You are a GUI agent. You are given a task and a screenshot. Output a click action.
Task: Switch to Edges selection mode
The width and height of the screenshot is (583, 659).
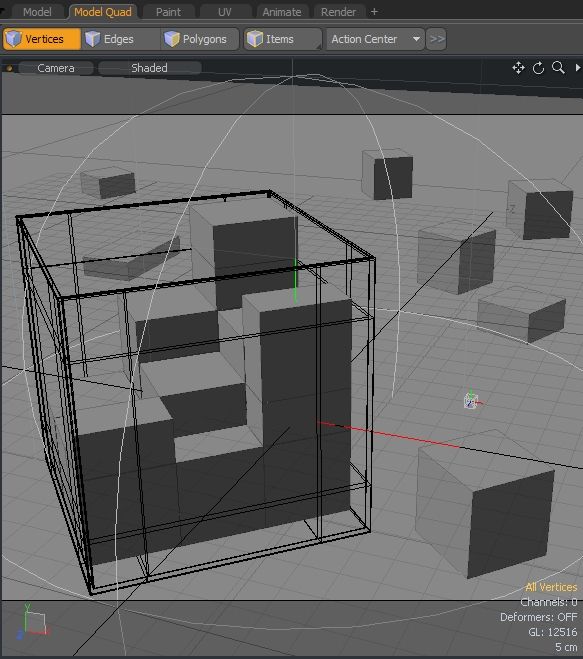point(120,39)
